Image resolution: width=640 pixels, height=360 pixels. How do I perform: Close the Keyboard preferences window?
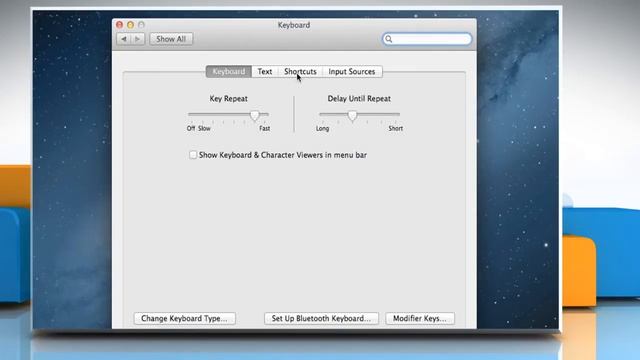click(119, 25)
